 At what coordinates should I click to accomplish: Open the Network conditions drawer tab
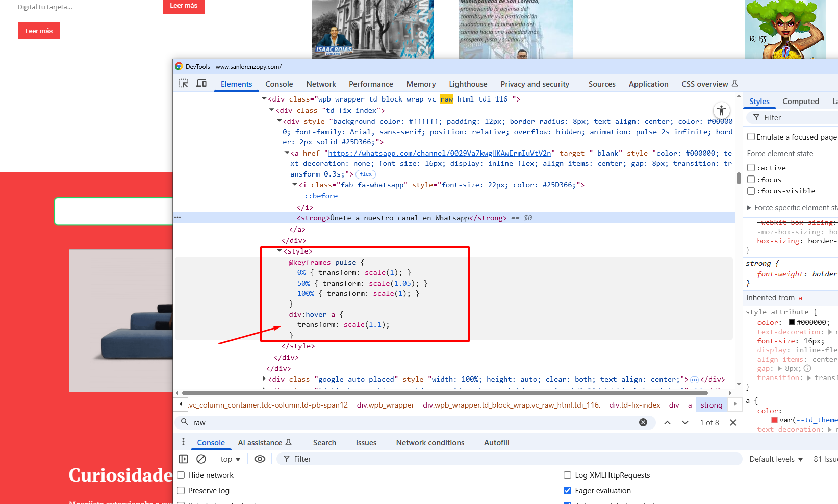click(430, 443)
